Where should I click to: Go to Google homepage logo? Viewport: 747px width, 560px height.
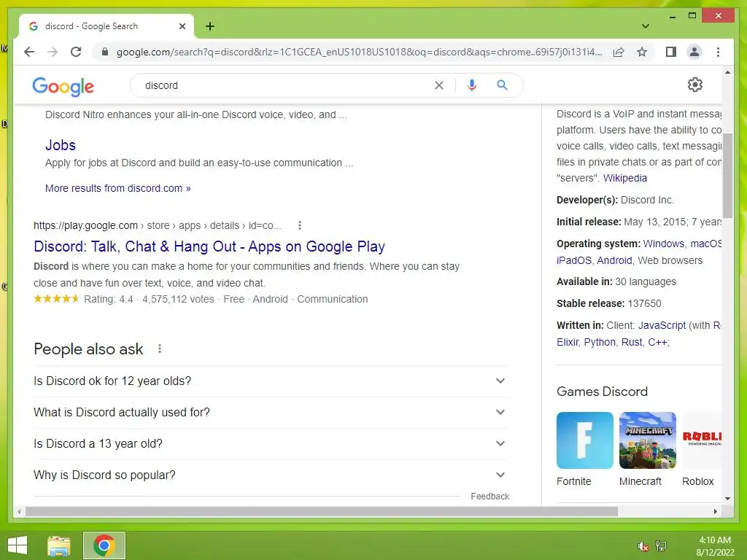pyautogui.click(x=63, y=86)
